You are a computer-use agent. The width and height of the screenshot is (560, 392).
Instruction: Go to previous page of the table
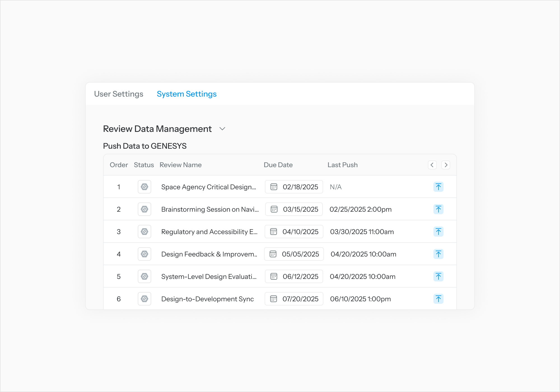(x=432, y=165)
